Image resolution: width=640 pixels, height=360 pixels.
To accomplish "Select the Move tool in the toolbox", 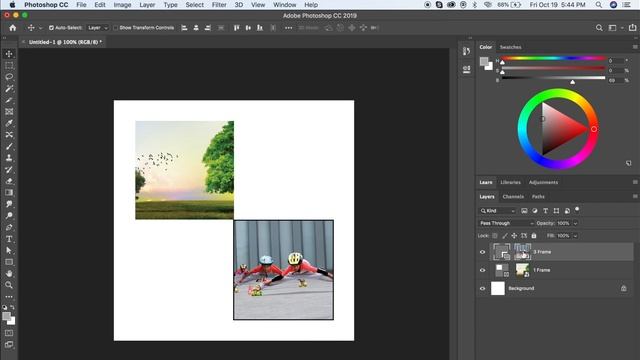I will 9,54.
